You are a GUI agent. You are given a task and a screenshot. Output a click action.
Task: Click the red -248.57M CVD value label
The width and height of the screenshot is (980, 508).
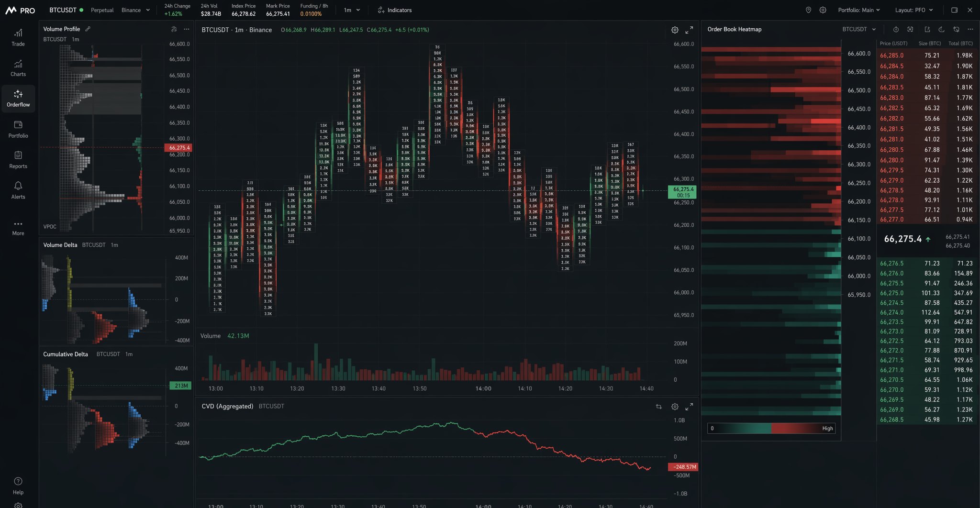(683, 467)
